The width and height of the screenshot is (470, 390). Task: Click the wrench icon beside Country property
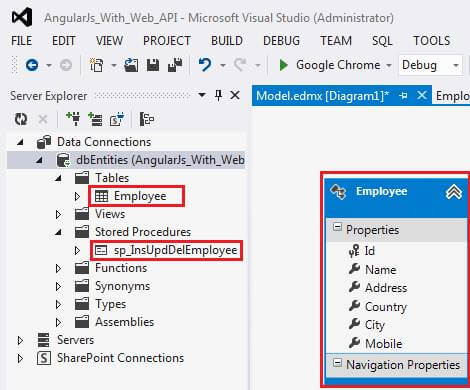click(354, 306)
